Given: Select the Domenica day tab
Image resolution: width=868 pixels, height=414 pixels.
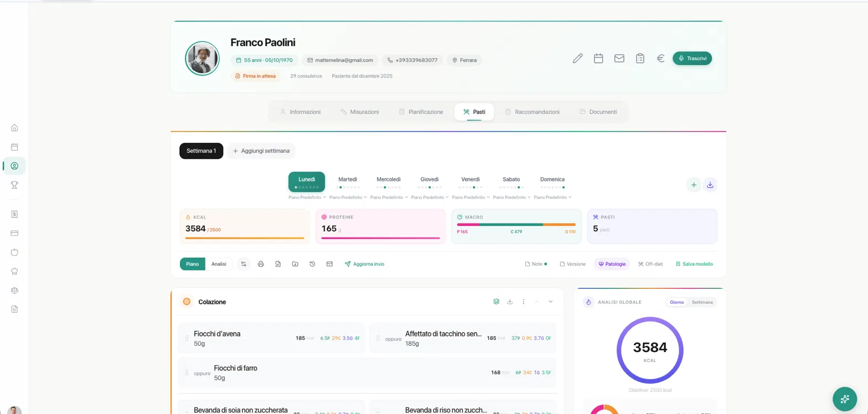Looking at the screenshot, I should tap(552, 182).
